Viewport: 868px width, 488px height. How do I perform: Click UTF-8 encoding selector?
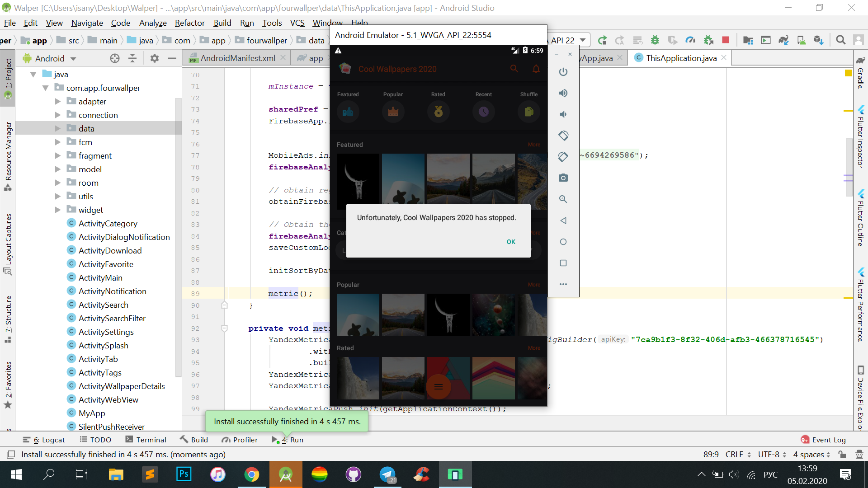772,454
